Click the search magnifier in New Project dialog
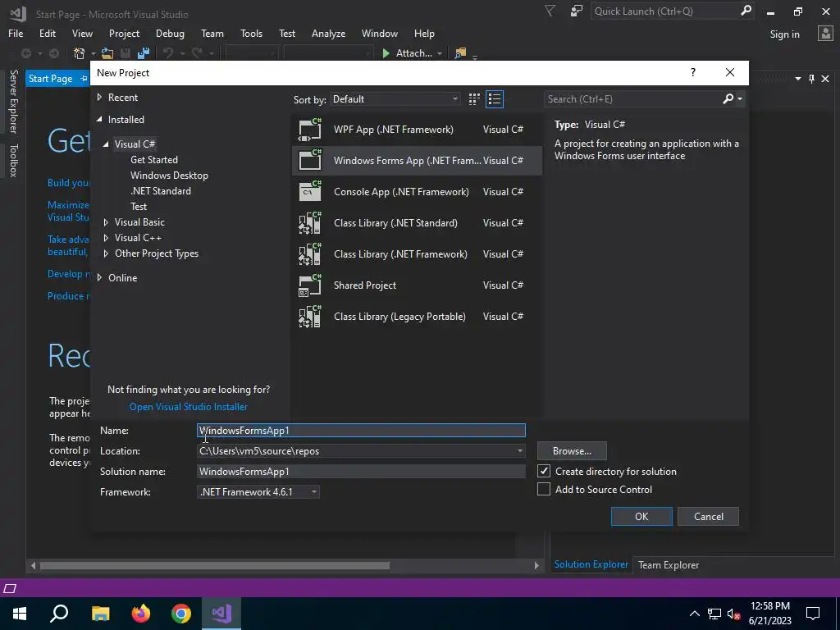The image size is (840, 630). [728, 98]
